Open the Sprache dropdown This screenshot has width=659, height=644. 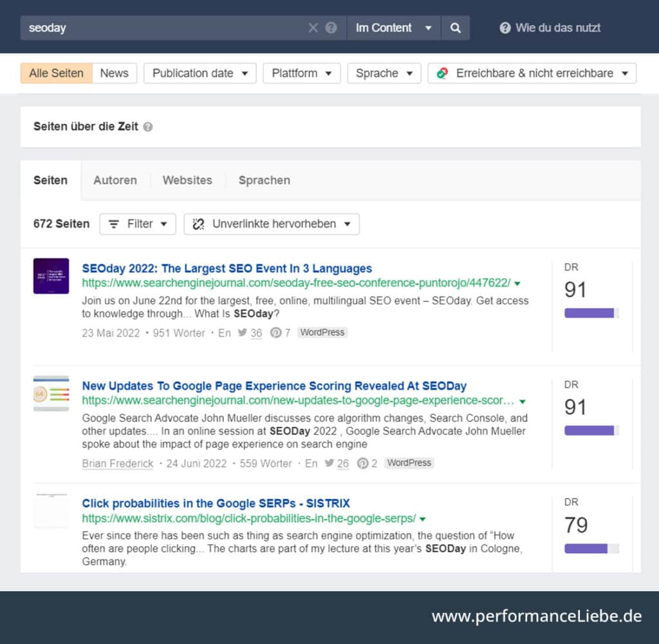pos(384,73)
